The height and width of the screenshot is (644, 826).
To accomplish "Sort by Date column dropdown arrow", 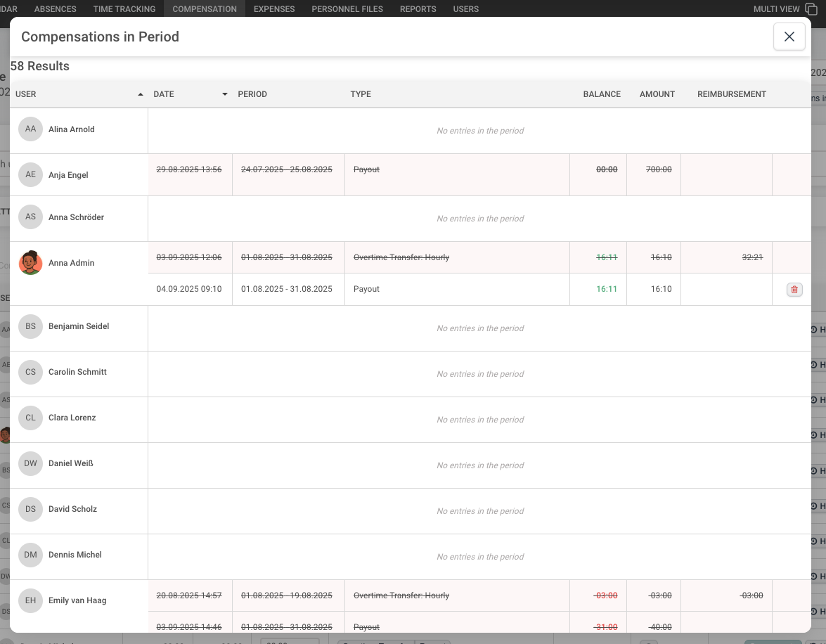I will tap(225, 94).
